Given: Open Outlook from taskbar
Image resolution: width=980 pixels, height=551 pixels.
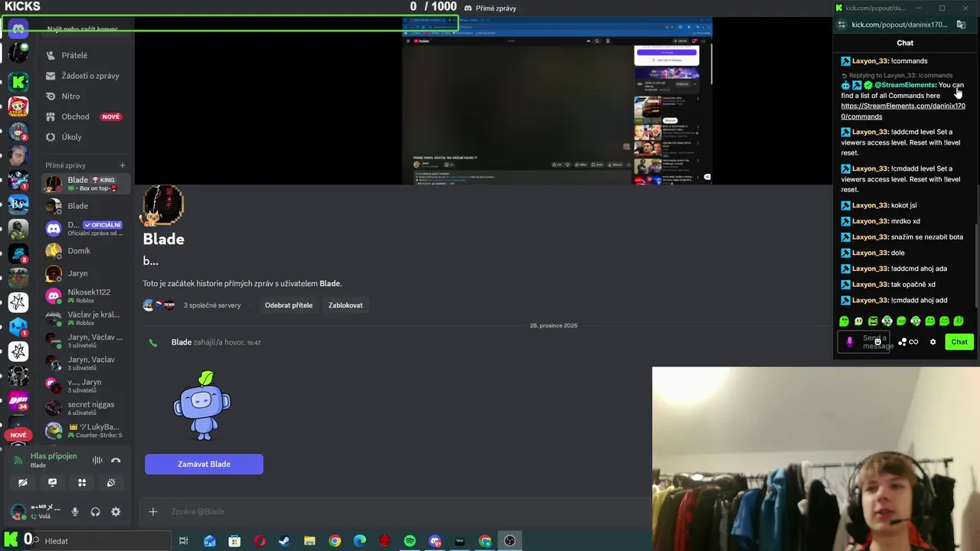Looking at the screenshot, I should pyautogui.click(x=210, y=541).
